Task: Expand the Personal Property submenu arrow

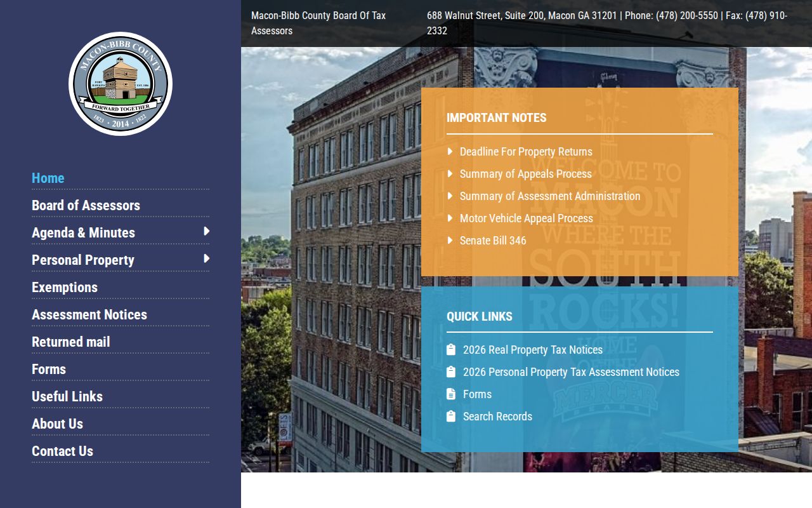Action: (x=206, y=259)
